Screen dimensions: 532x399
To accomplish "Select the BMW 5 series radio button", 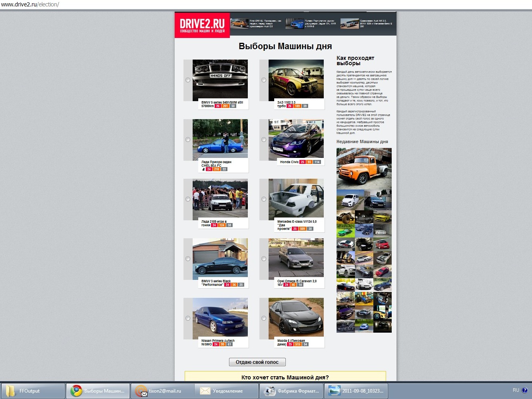I will (x=188, y=80).
